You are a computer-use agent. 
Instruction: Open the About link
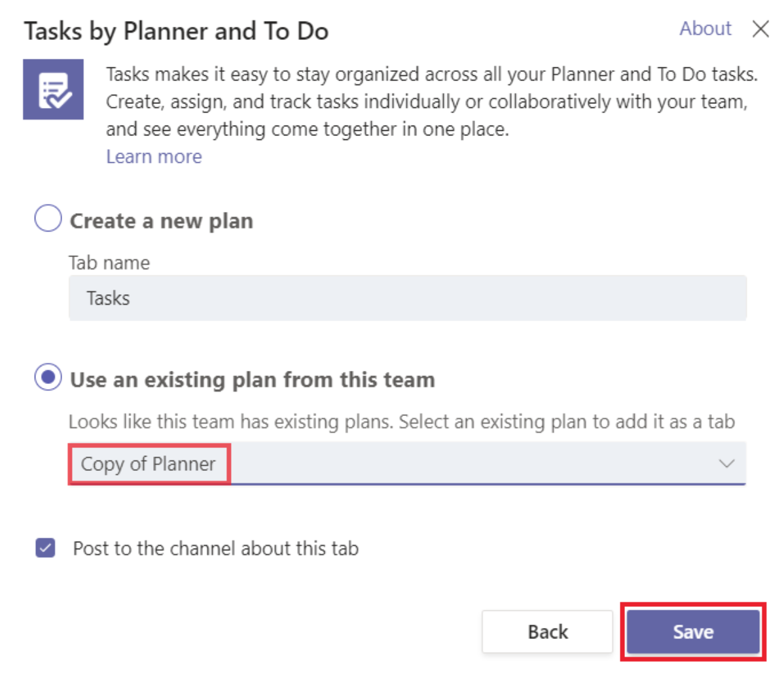pyautogui.click(x=705, y=29)
